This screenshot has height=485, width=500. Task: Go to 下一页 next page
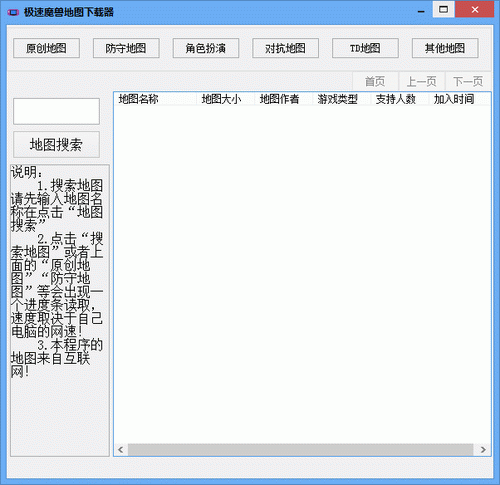pyautogui.click(x=468, y=81)
